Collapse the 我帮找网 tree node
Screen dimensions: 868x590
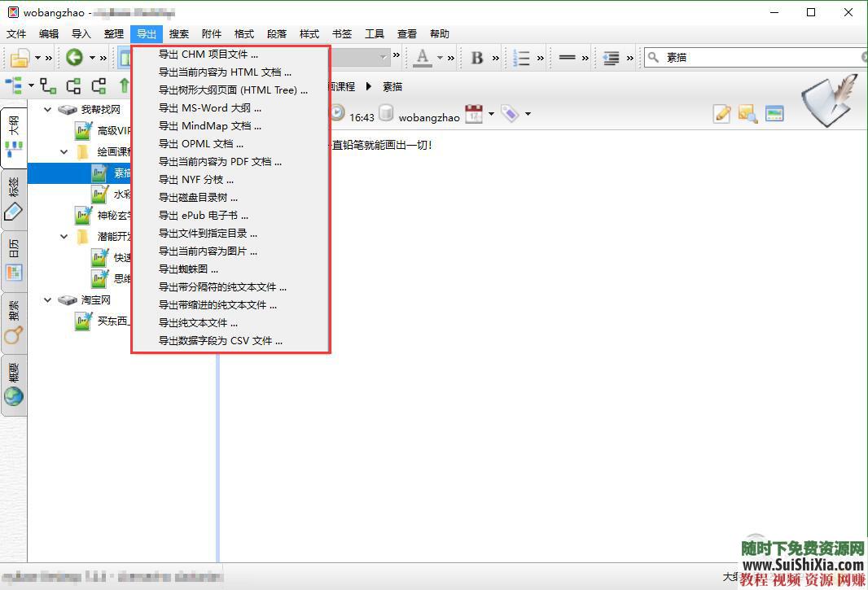48,109
